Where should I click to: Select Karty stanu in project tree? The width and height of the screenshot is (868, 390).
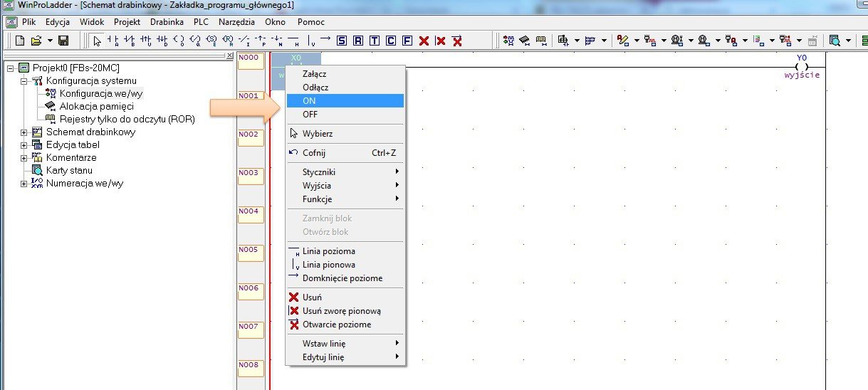(x=69, y=171)
